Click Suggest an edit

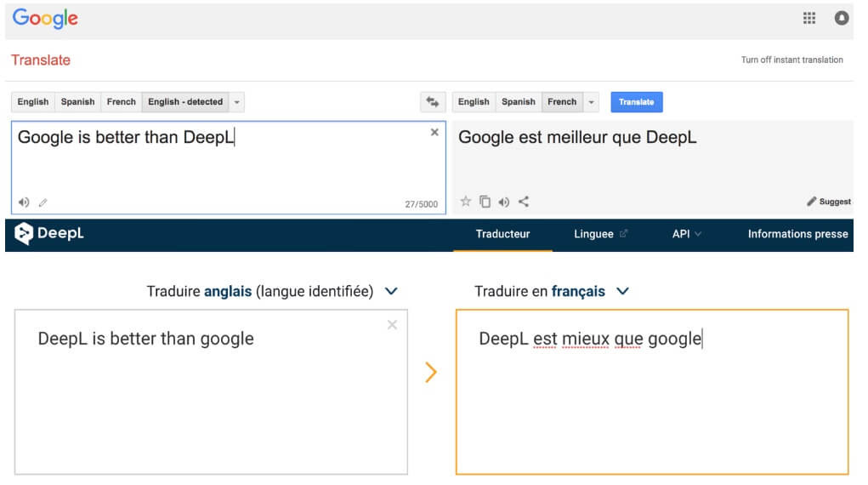tap(829, 201)
